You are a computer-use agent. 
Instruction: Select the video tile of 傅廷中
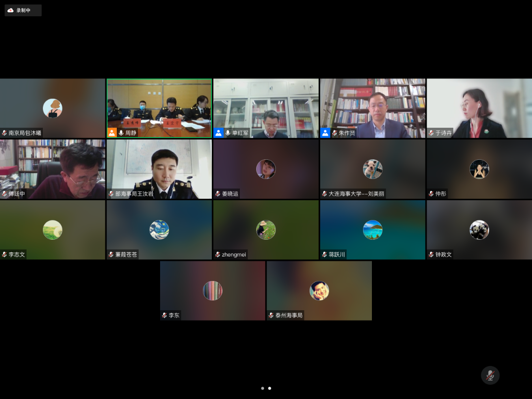coord(52,169)
